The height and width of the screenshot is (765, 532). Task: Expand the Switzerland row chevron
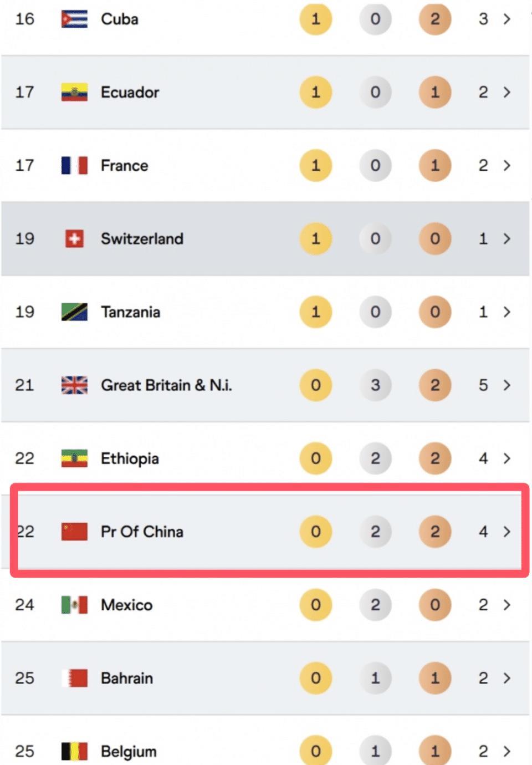(x=507, y=239)
